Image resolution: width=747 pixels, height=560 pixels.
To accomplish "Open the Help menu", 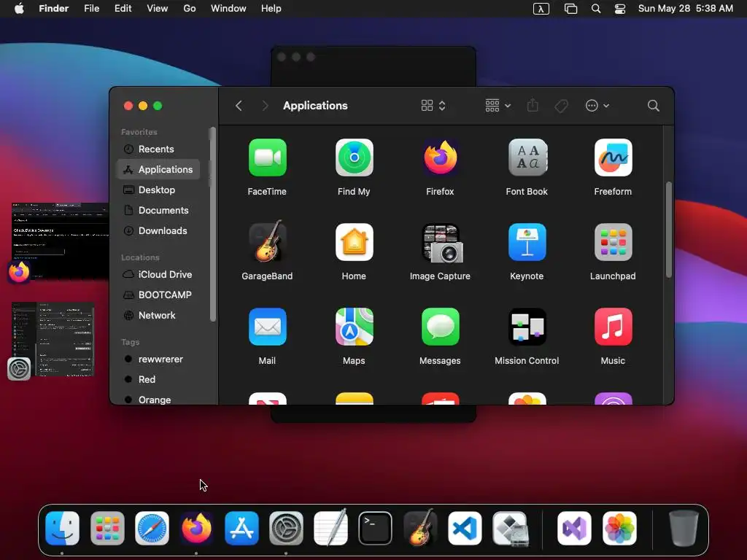I will pos(271,9).
